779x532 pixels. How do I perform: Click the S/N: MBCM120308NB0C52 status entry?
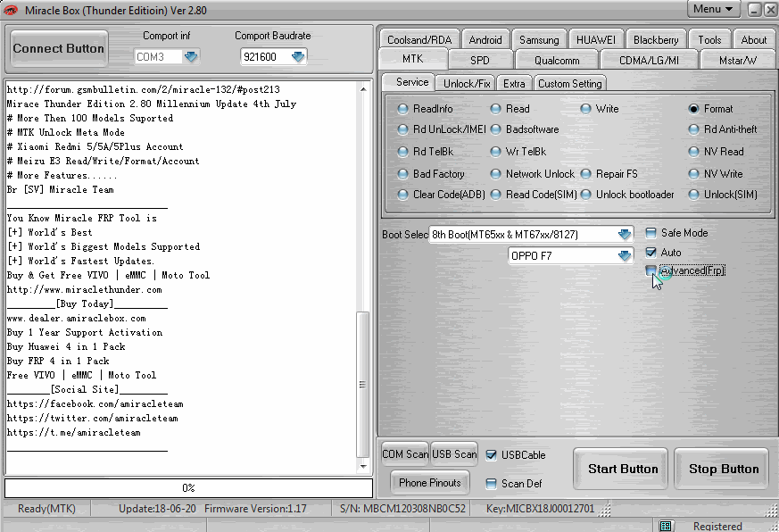402,509
